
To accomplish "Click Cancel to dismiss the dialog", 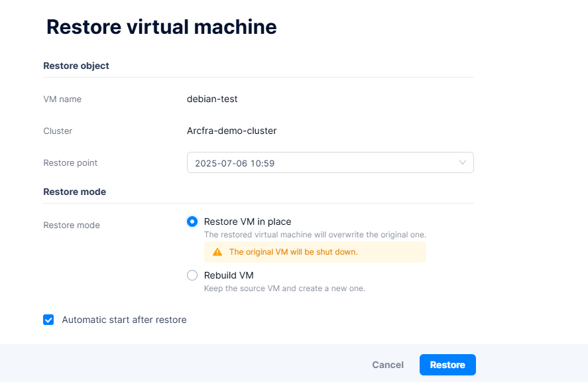I will (x=388, y=365).
